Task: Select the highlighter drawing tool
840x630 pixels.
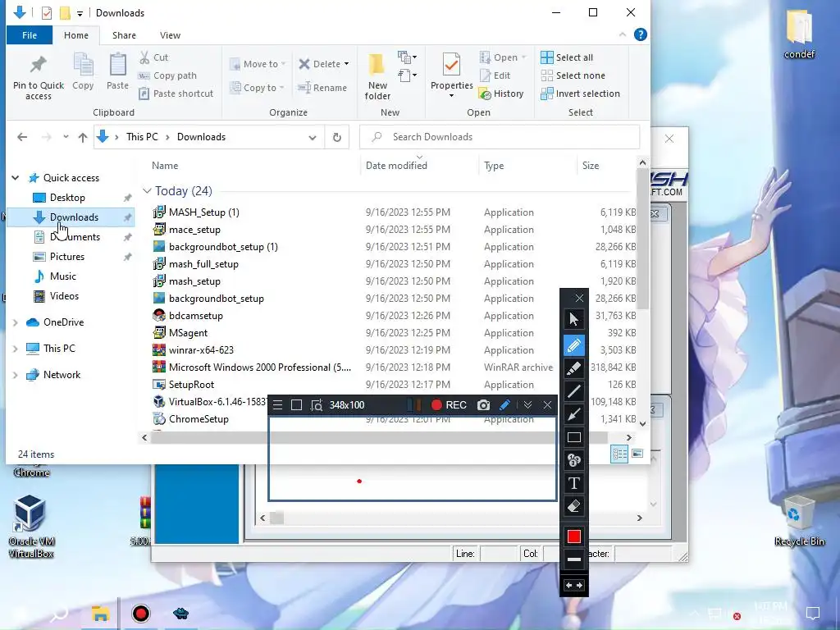Action: pyautogui.click(x=573, y=368)
